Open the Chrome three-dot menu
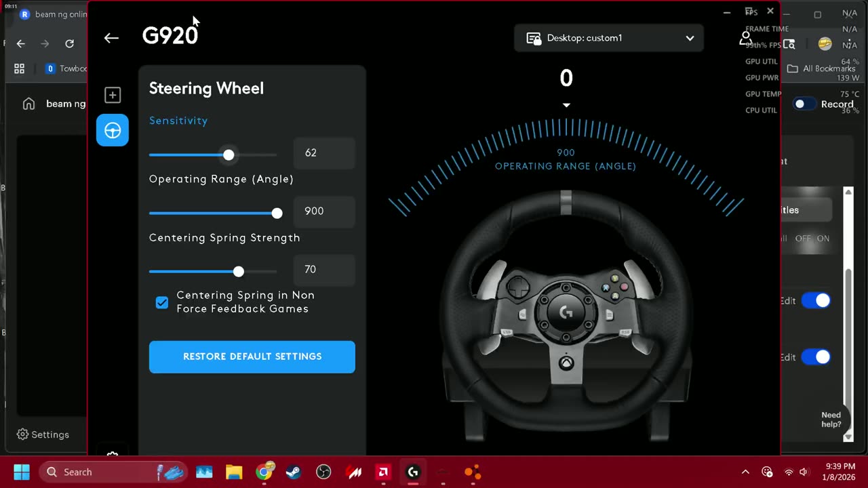The width and height of the screenshot is (868, 488). click(850, 44)
